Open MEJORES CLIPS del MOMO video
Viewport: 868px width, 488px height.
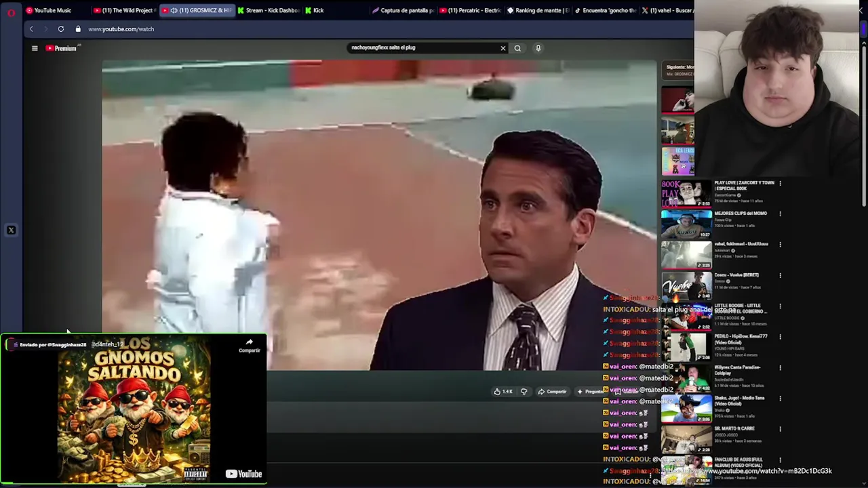741,213
